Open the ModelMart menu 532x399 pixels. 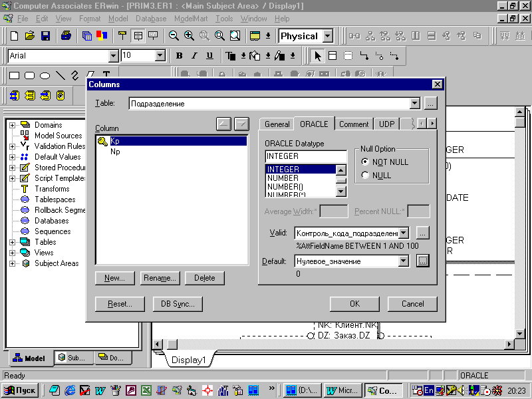(191, 19)
